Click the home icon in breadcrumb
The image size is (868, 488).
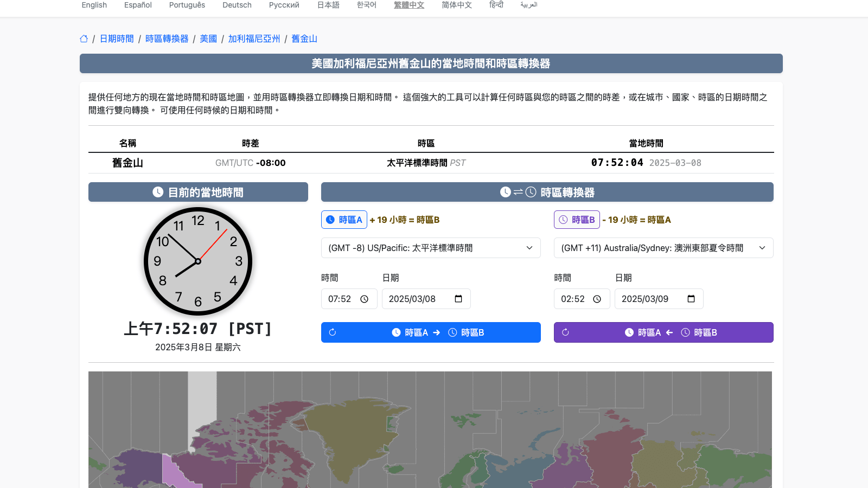click(x=84, y=38)
